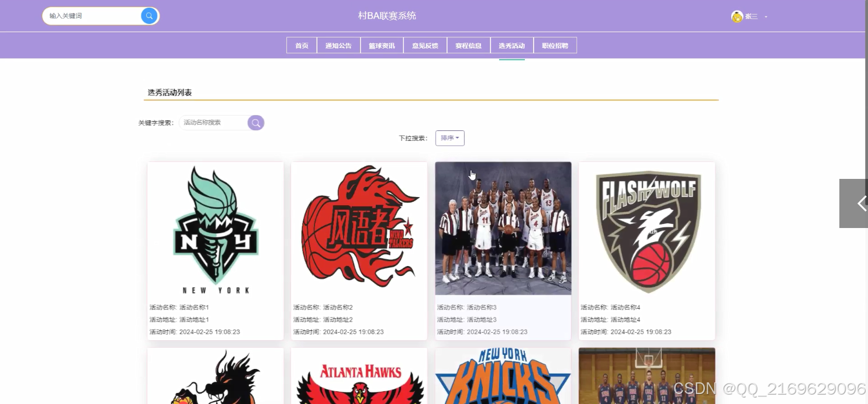Open the New York Knicks logo card

click(503, 376)
